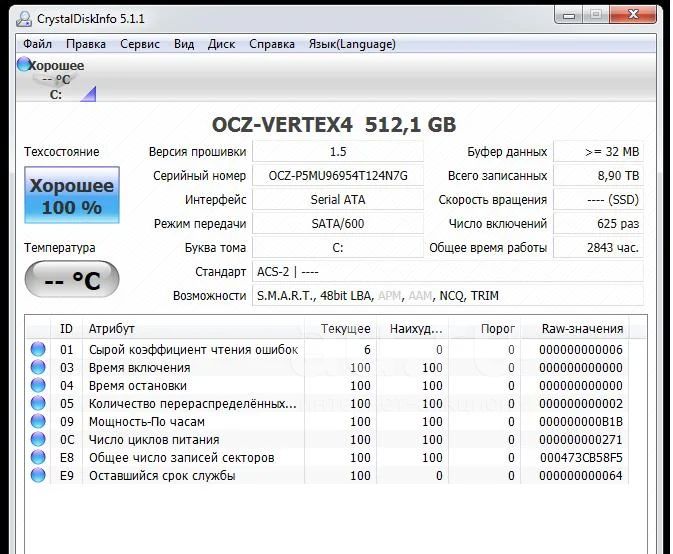Open the Диск menu
Screen dimensions: 673x554
221,44
